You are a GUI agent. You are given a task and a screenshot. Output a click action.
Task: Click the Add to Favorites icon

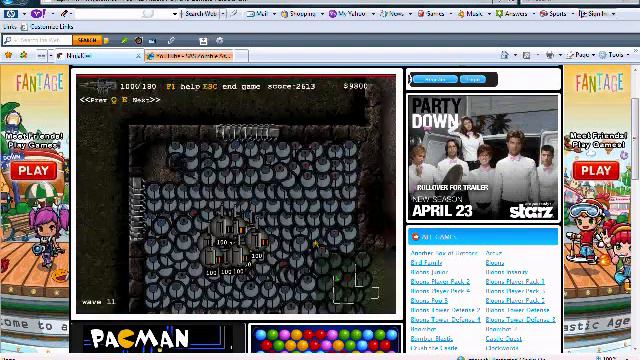(x=24, y=55)
